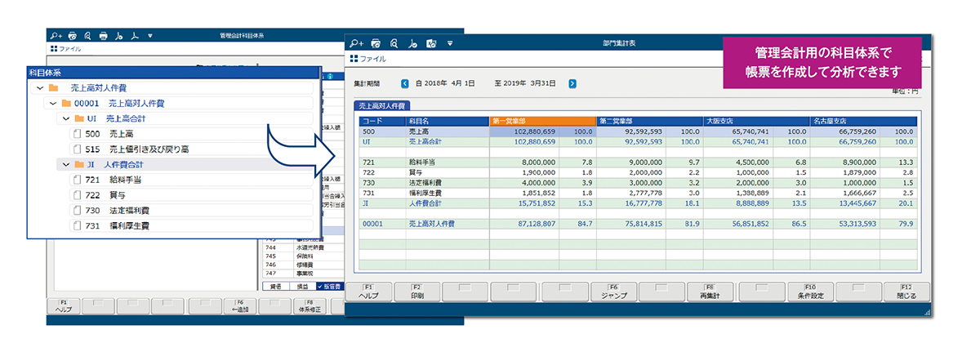Open toolbar overflow arrow in 部門集計表 window
The image size is (980, 352).
(449, 42)
